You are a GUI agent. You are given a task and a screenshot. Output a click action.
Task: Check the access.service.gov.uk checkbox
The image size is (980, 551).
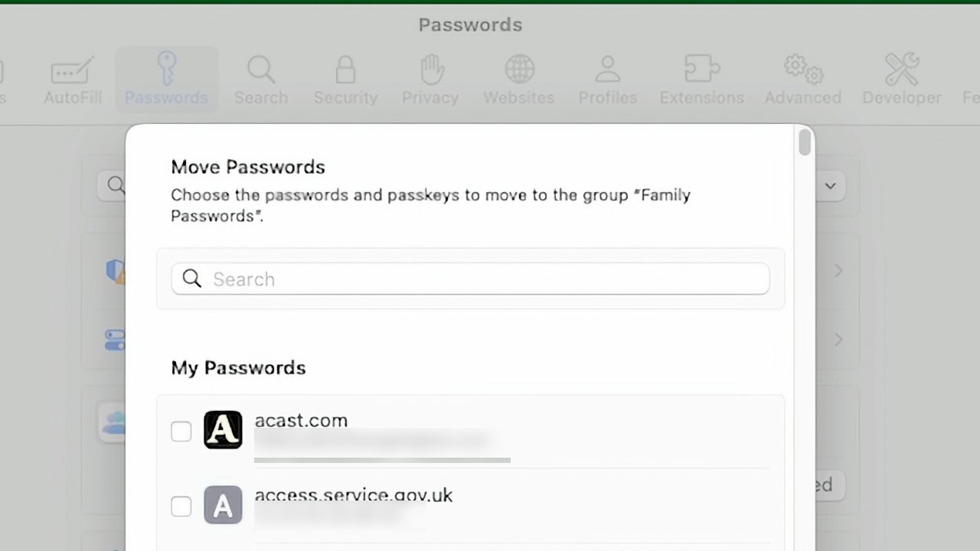click(181, 506)
